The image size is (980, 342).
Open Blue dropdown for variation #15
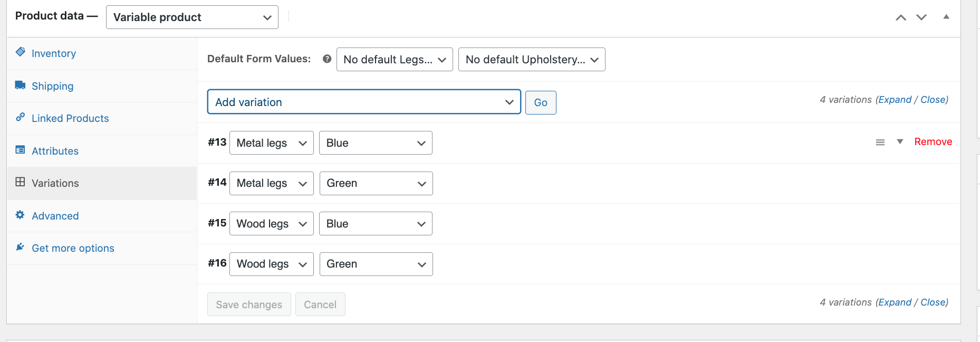(376, 224)
